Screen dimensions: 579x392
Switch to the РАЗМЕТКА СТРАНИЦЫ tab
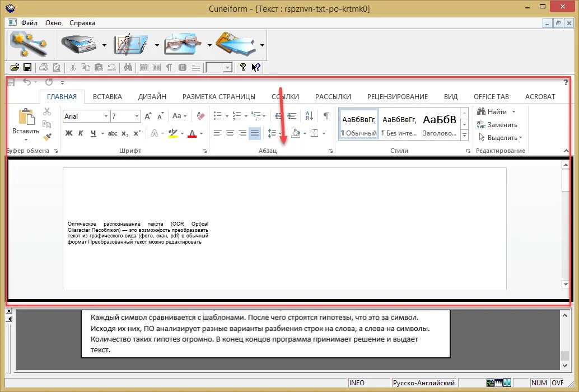pyautogui.click(x=219, y=97)
